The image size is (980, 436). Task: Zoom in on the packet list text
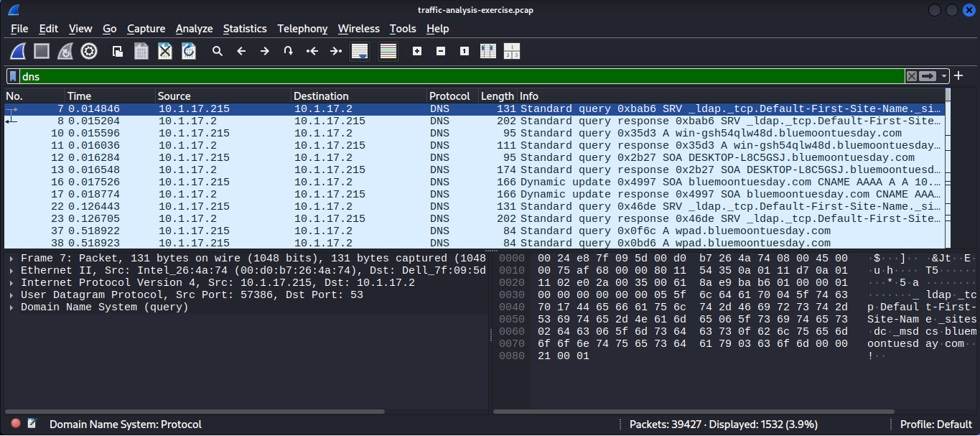(416, 50)
